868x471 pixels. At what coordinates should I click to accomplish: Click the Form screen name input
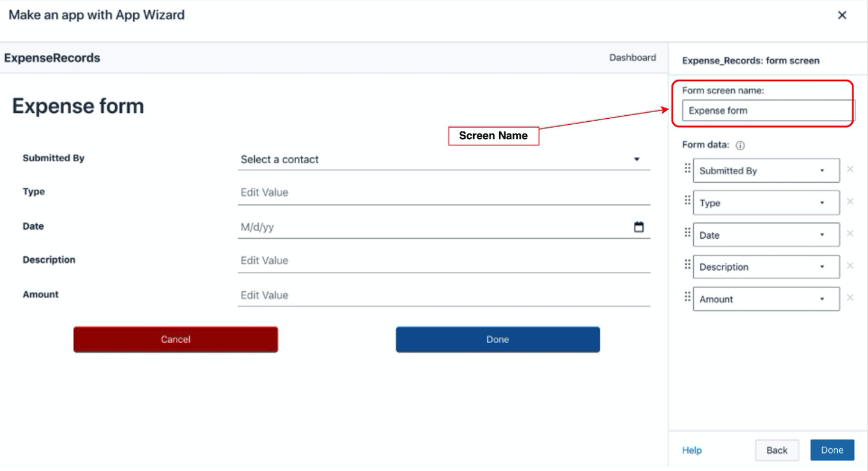[x=768, y=111]
